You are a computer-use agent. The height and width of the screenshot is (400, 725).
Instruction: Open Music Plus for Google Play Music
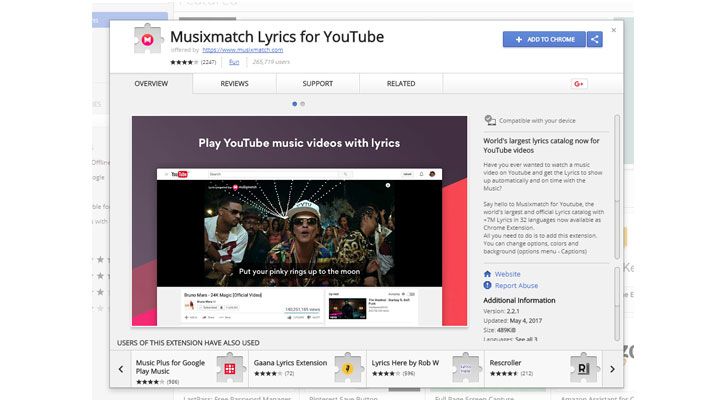click(x=170, y=367)
